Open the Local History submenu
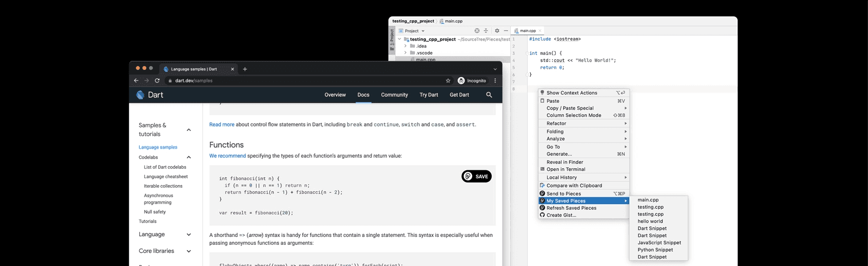 (x=584, y=178)
